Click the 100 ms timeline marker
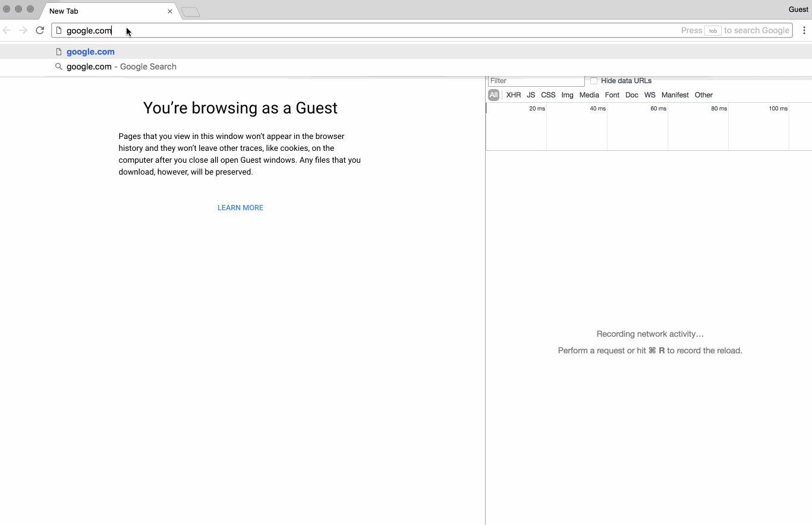This screenshot has height=525, width=812. click(778, 109)
